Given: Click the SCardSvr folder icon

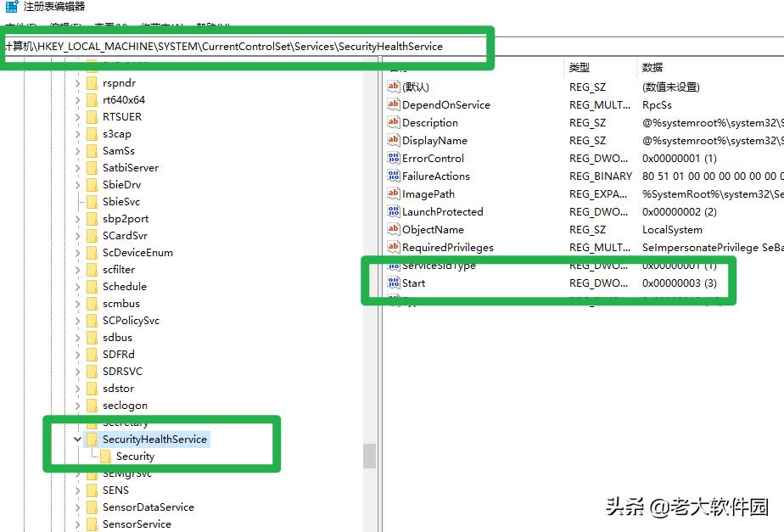Looking at the screenshot, I should 92,236.
